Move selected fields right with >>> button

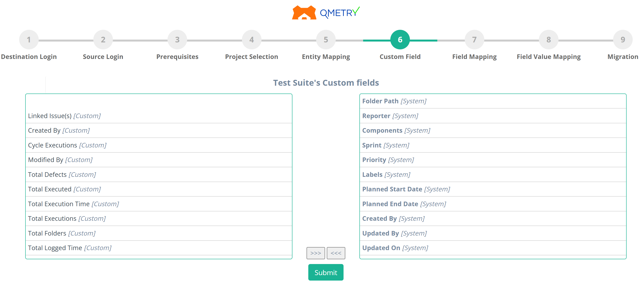(316, 253)
